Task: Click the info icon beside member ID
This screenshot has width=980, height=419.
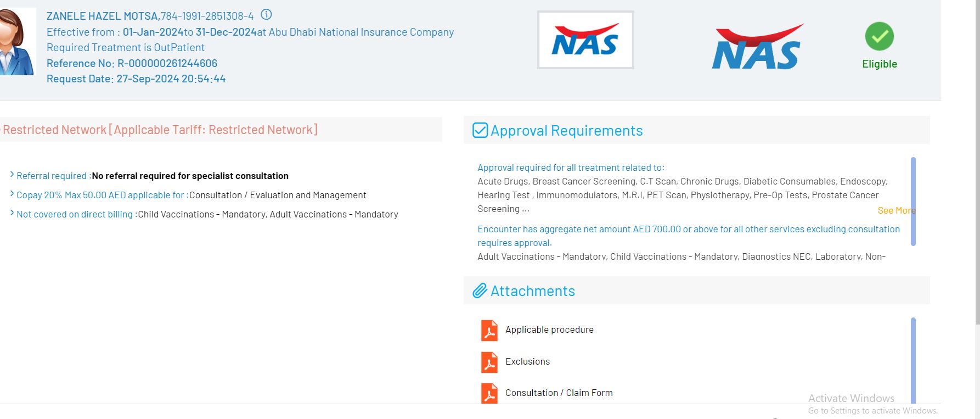Action: [x=266, y=15]
